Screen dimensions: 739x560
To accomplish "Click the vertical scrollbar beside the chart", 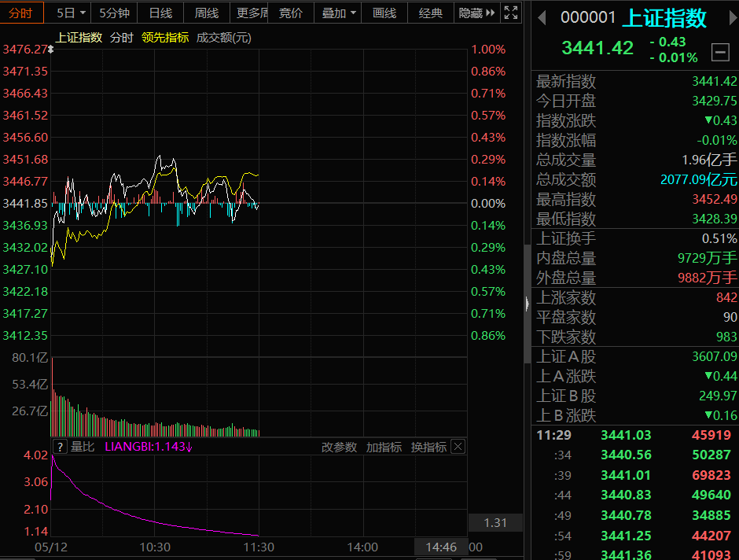I will click(527, 304).
